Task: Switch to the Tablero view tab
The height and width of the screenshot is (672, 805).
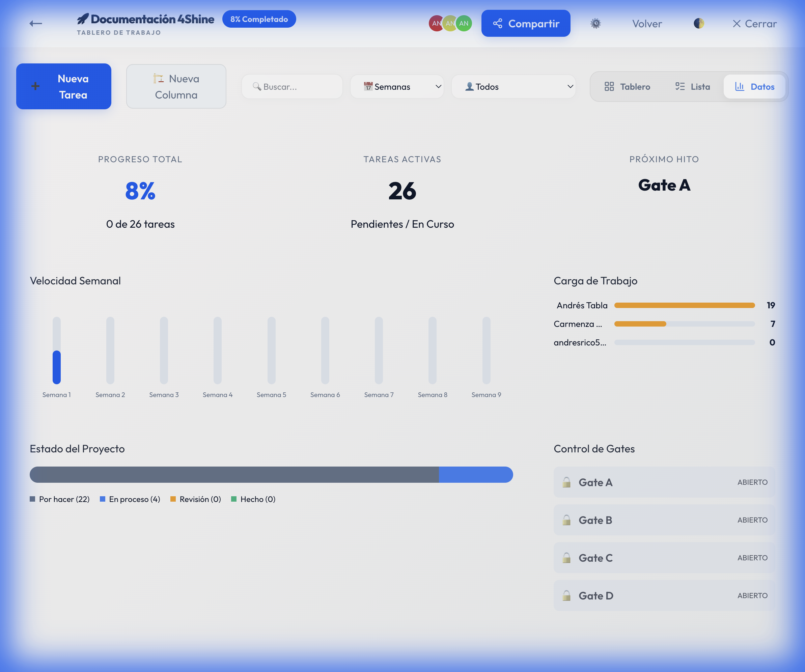Action: coord(627,87)
